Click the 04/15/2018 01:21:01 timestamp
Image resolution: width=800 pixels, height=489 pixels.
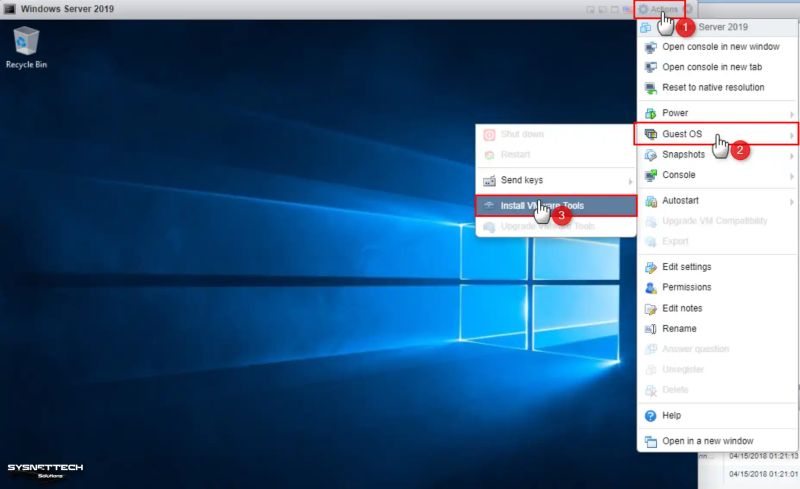click(x=763, y=474)
